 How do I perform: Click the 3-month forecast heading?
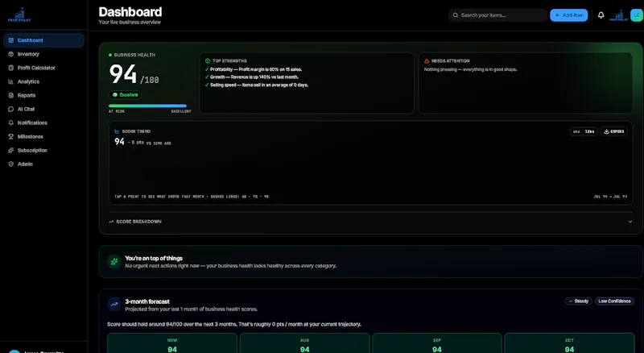(147, 301)
